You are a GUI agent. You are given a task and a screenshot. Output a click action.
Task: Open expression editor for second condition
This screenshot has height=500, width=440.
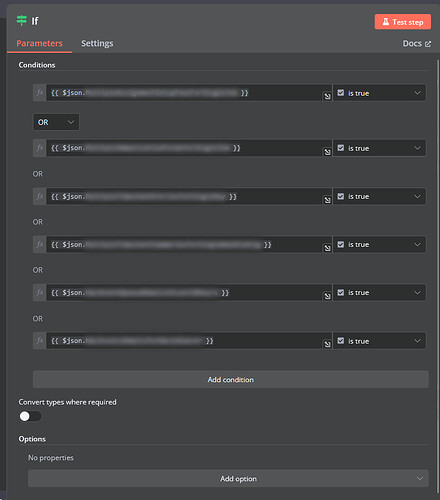tap(327, 152)
